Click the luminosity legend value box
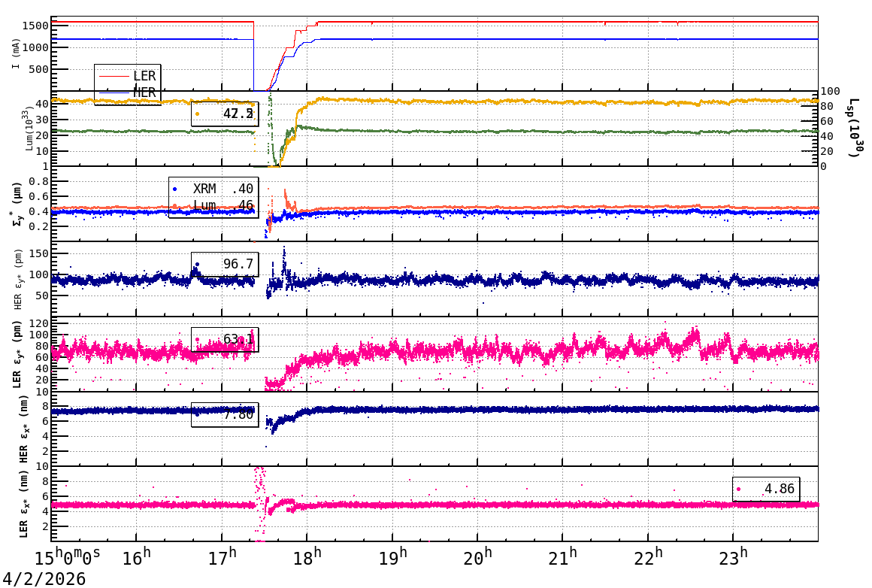The width and height of the screenshot is (872, 588). [x=225, y=114]
